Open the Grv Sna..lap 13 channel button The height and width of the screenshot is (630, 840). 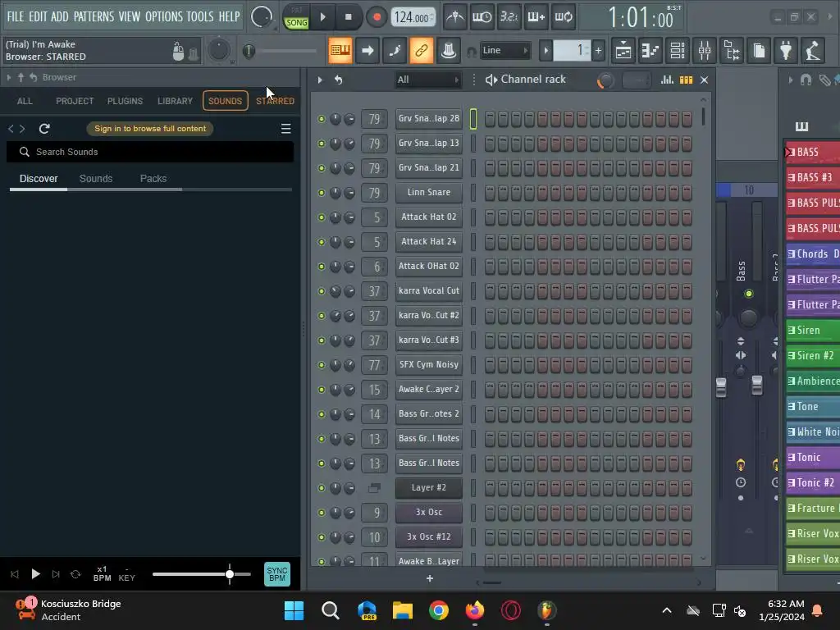point(428,144)
